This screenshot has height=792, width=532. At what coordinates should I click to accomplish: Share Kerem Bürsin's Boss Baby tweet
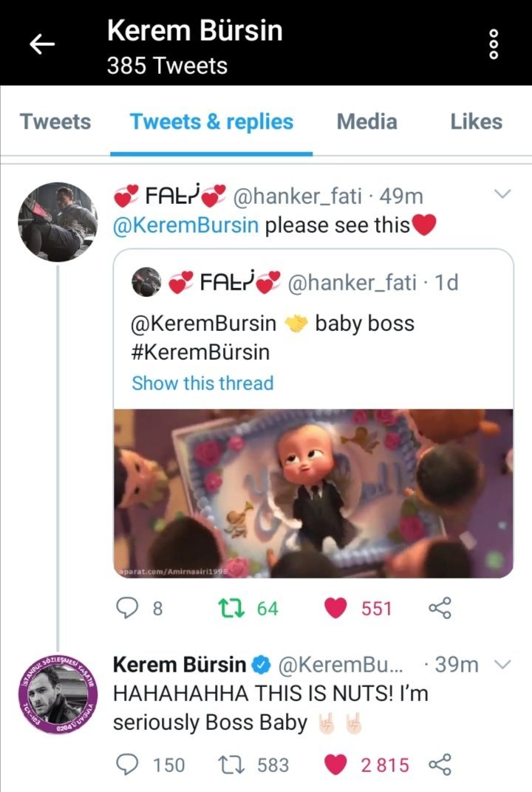[x=439, y=764]
